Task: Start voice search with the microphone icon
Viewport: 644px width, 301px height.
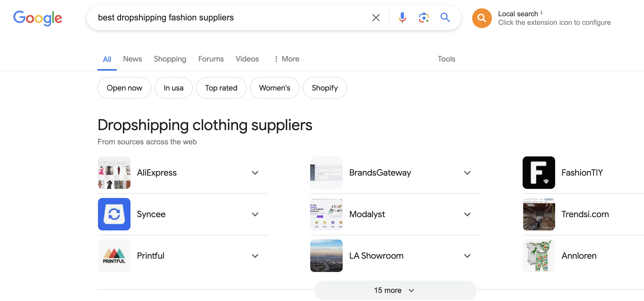Action: pyautogui.click(x=402, y=17)
